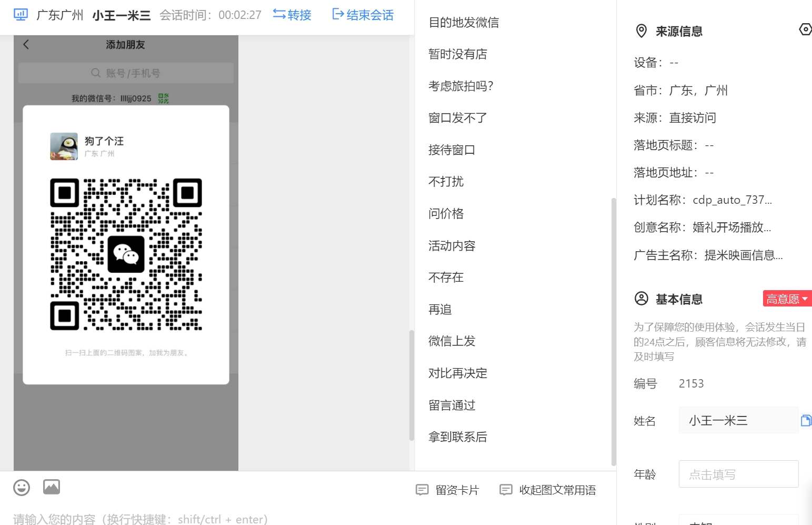This screenshot has height=525, width=812.
Task: Click the 留资卡片 chat-card icon
Action: point(422,490)
